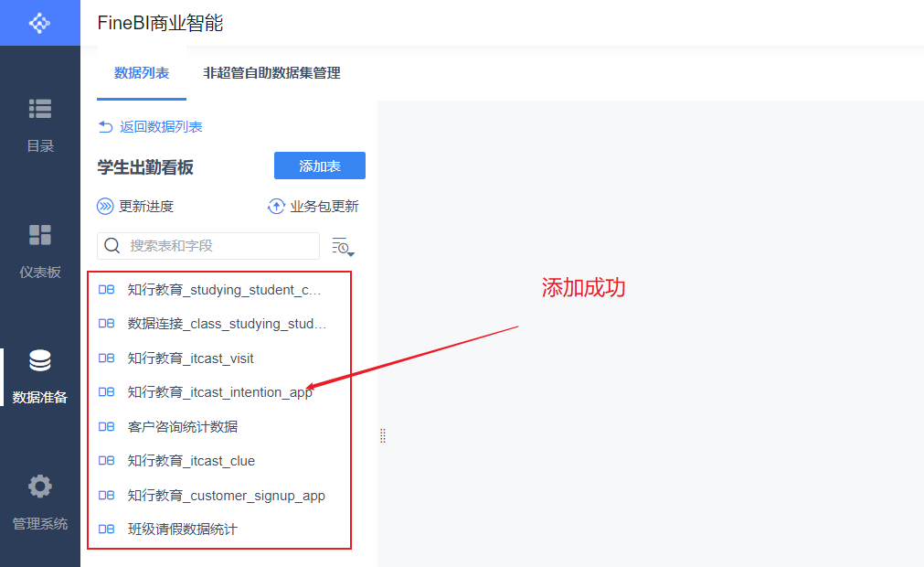Click the 仪表板 sidebar label
Screen dimensions: 924x567
(x=40, y=272)
